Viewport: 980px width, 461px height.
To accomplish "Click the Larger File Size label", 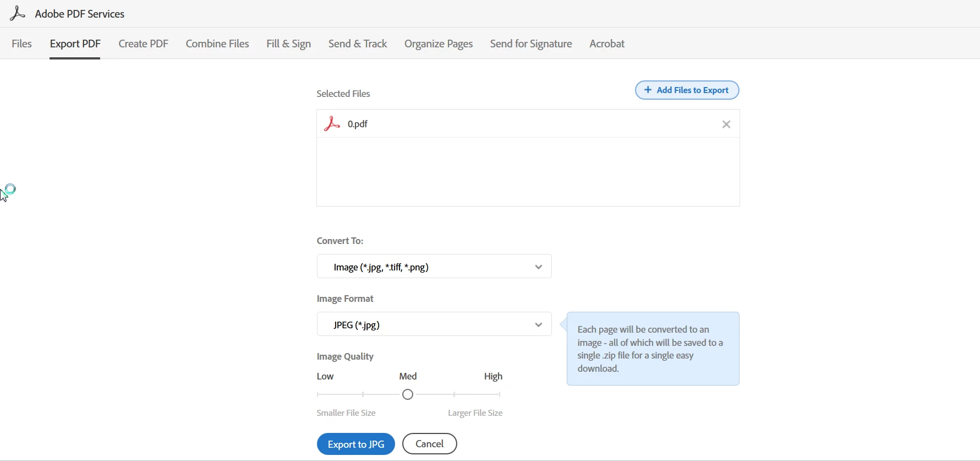I will coord(475,413).
